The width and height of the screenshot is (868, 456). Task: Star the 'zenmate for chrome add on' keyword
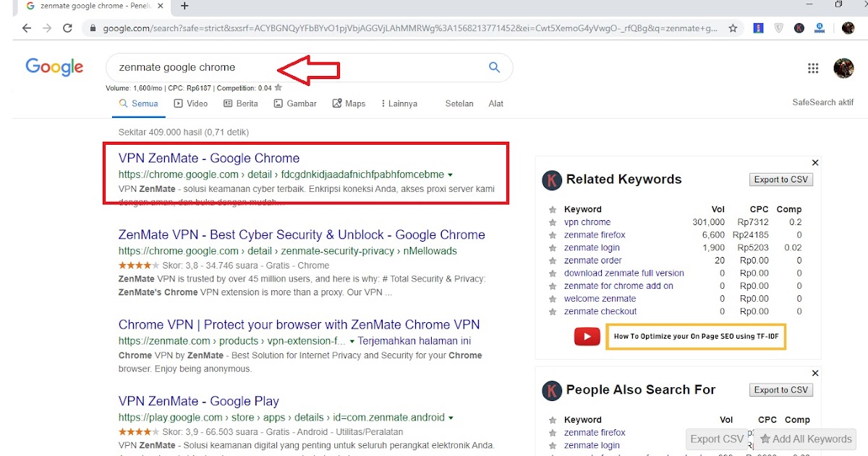point(553,286)
